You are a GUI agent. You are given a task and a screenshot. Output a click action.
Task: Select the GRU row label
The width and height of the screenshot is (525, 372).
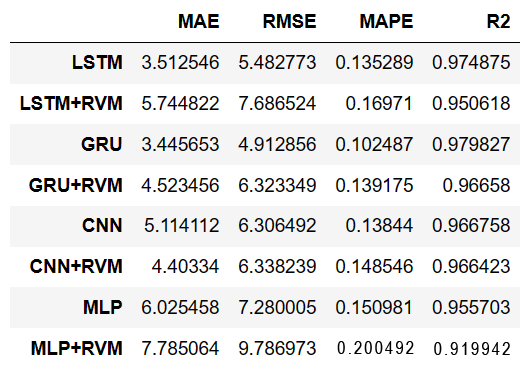(x=101, y=144)
